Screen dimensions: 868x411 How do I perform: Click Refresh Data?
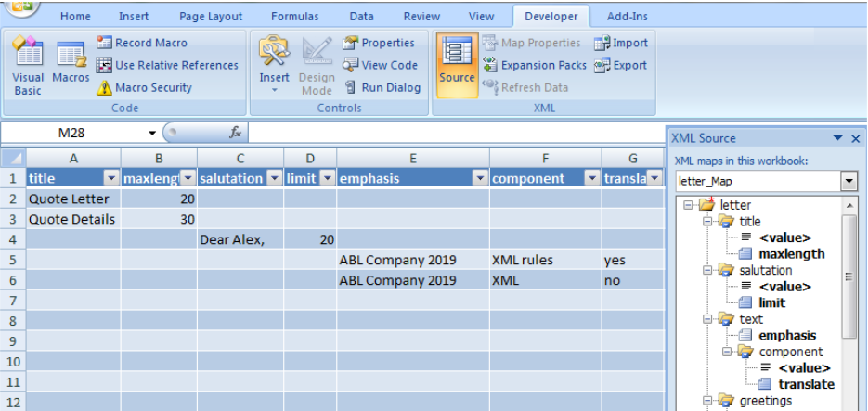coord(525,87)
